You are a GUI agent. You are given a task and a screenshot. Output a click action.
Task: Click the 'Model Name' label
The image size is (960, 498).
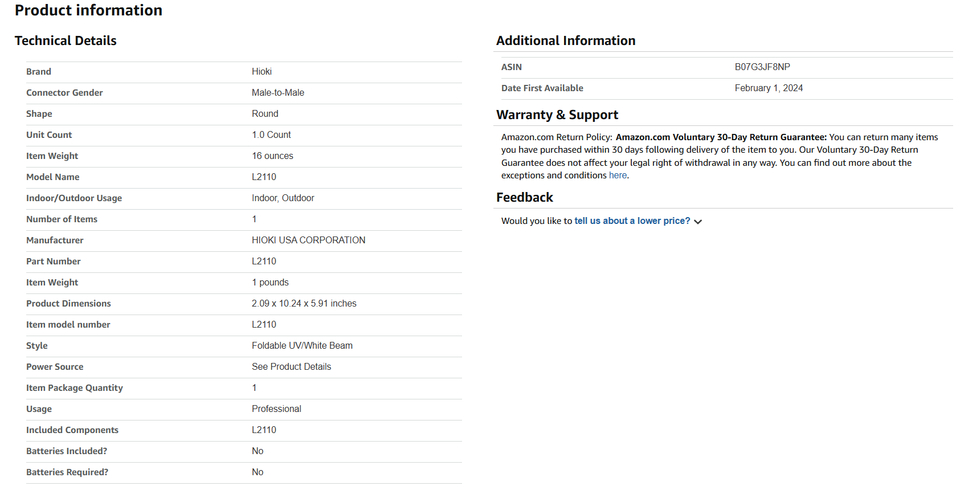pos(53,177)
